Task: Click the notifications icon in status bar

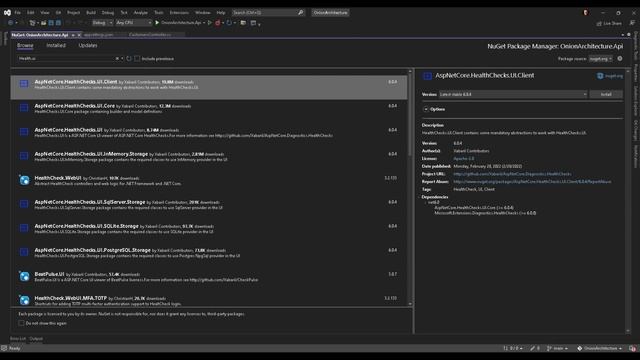Action: click(632, 348)
